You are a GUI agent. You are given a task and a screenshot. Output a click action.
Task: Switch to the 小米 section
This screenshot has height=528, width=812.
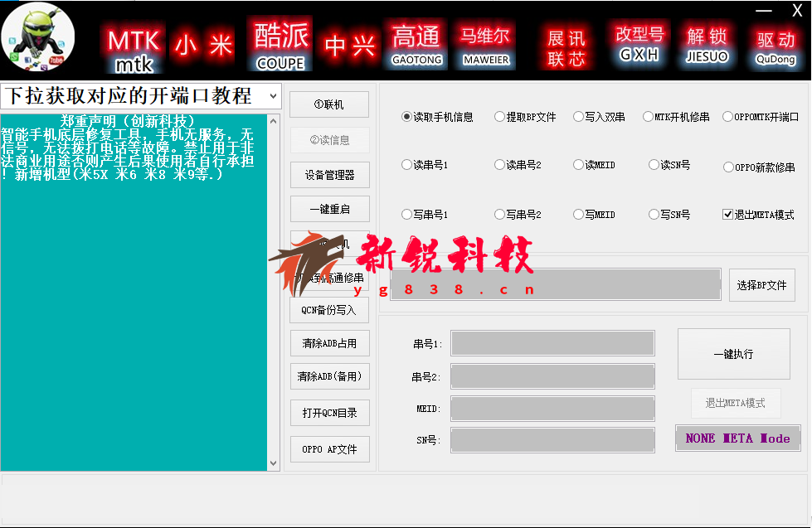tap(203, 46)
